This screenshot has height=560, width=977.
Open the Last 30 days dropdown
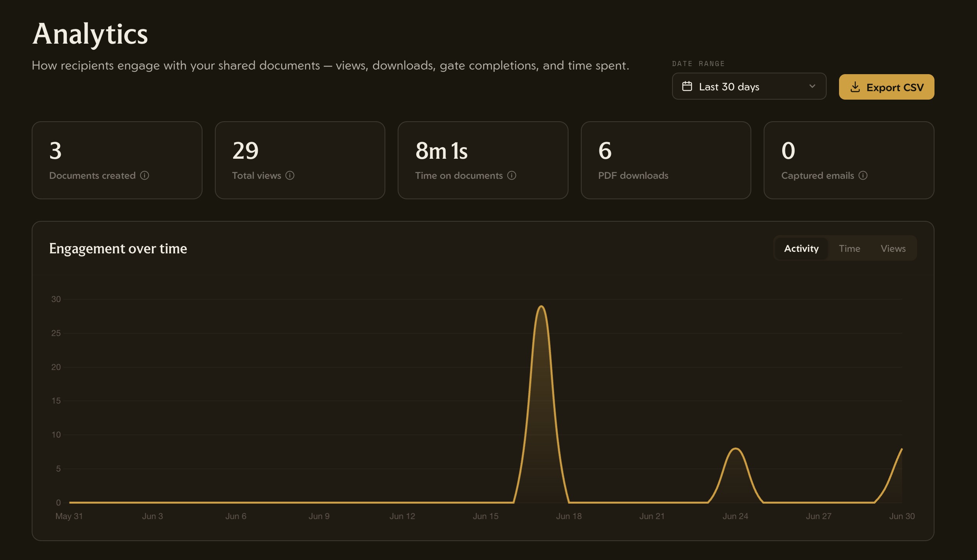[x=749, y=86]
